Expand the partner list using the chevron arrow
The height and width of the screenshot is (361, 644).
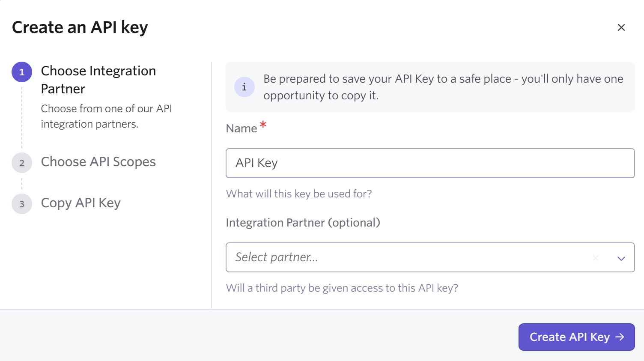click(x=621, y=258)
